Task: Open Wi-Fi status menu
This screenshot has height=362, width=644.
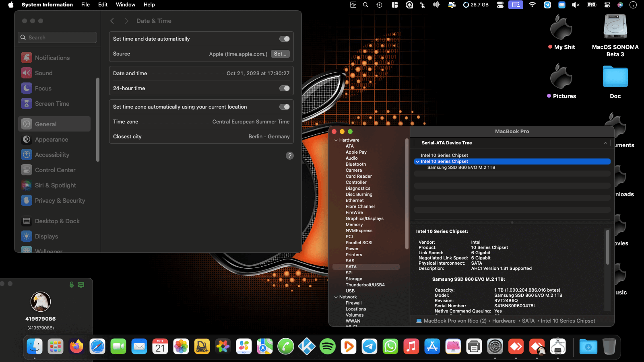Action: point(532,5)
